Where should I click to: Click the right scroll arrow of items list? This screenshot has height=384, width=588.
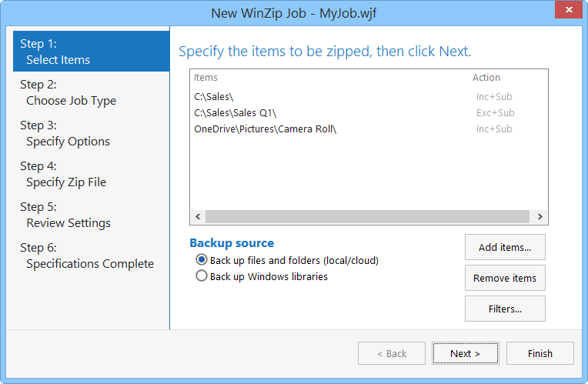[540, 217]
